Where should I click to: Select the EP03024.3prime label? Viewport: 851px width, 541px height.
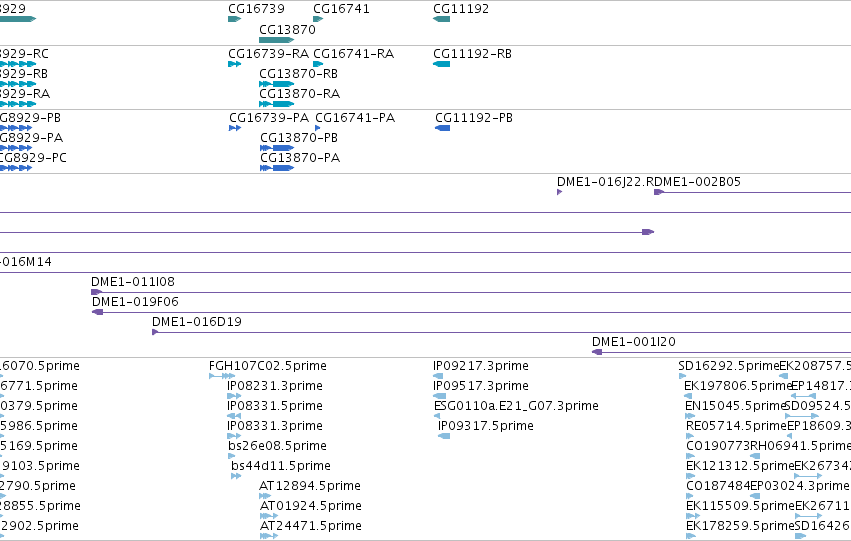tap(799, 486)
